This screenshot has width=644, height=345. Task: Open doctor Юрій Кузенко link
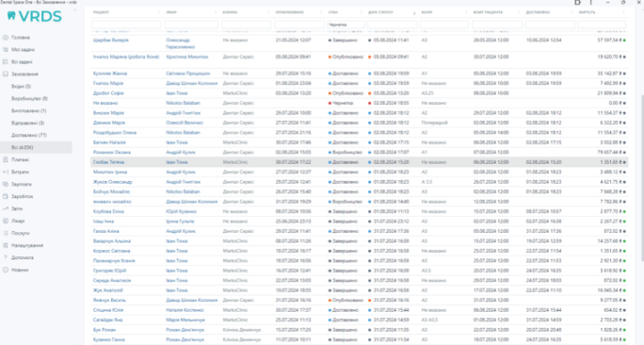click(x=181, y=211)
